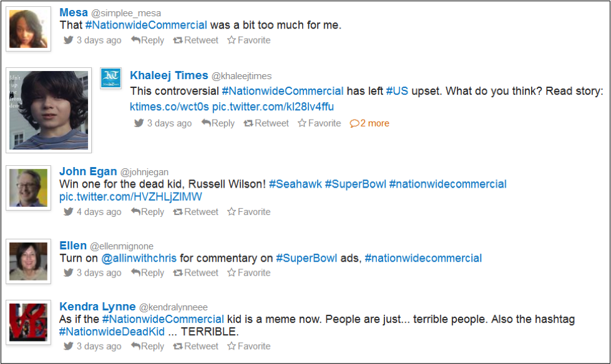
Task: Click the Favorite star icon on John Egan's tweet
Action: 232,212
